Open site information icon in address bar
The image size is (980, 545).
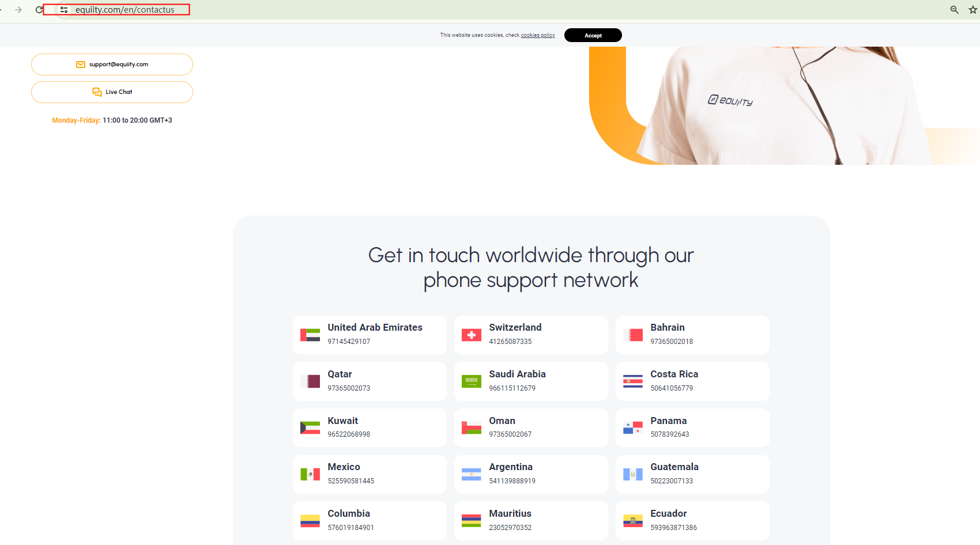tap(64, 10)
